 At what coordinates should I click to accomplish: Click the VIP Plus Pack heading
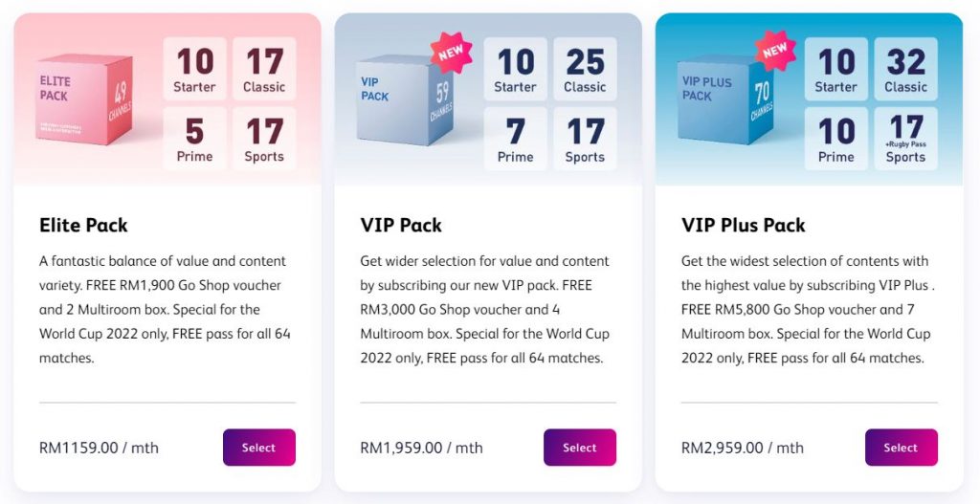743,225
